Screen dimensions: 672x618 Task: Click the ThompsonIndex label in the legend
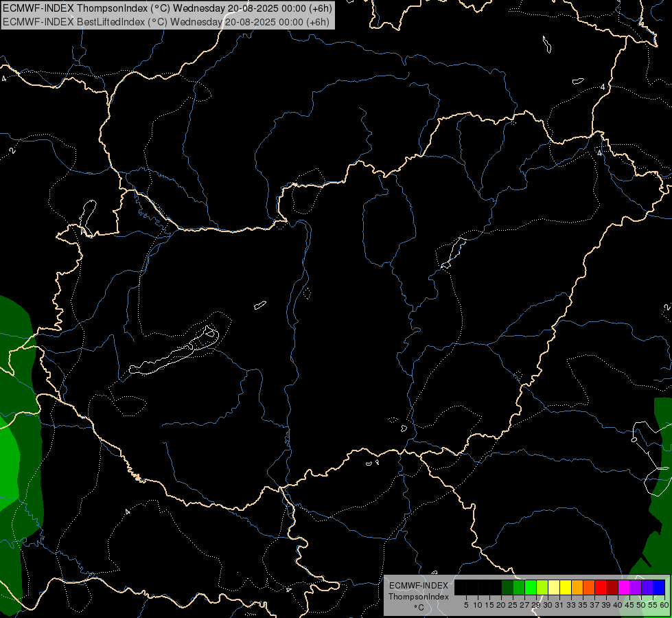coord(419,597)
